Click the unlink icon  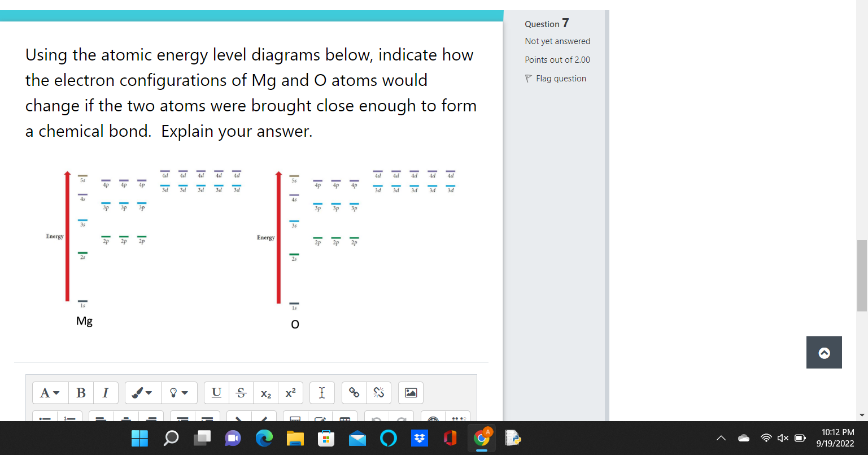(379, 393)
